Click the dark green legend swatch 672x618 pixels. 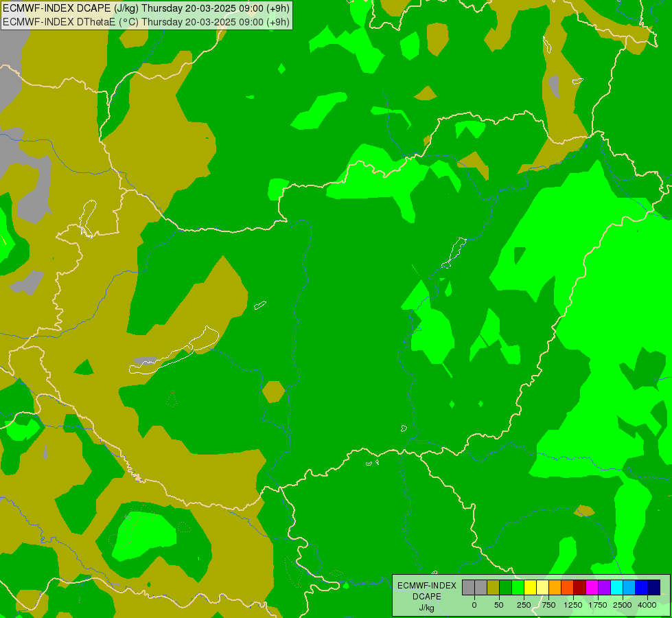[506, 587]
